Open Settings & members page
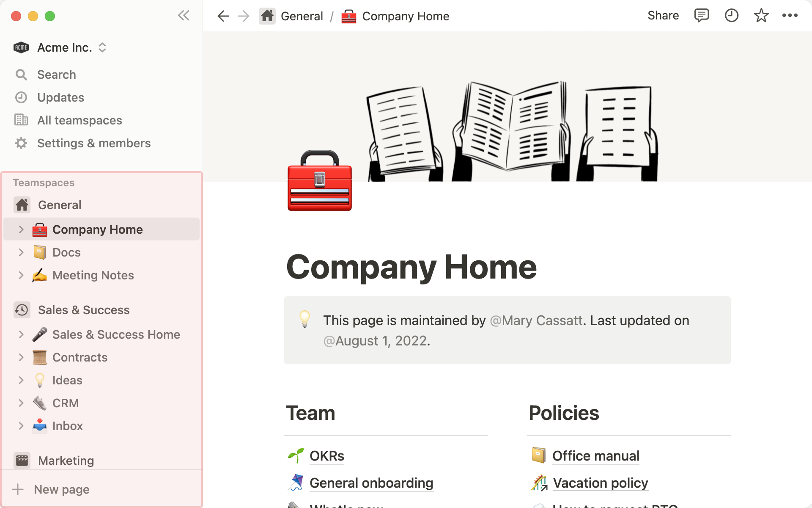Screen dimensions: 812x508 [93, 143]
